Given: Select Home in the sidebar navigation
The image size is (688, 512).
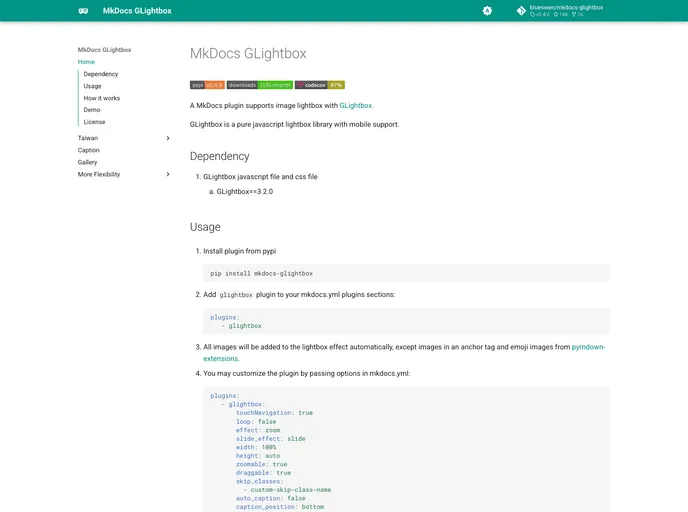Looking at the screenshot, I should point(86,62).
